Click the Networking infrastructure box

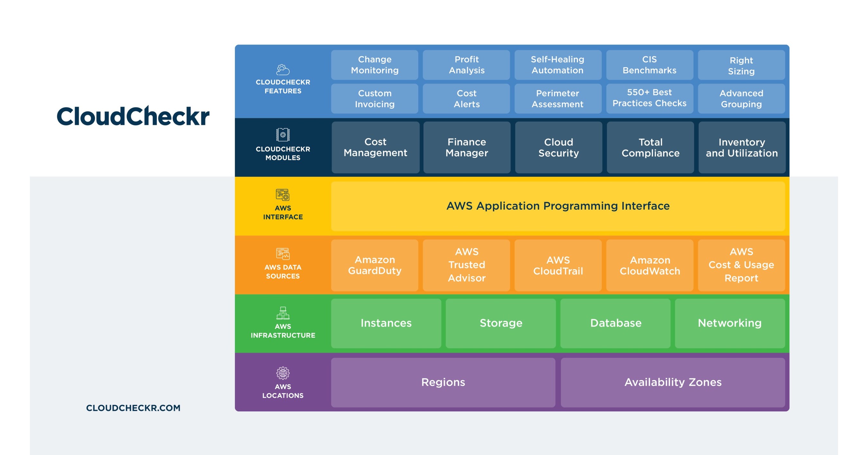coord(730,323)
